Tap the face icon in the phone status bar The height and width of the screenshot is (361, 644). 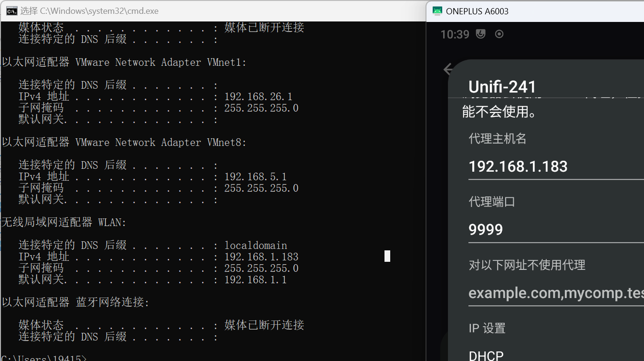pos(481,34)
